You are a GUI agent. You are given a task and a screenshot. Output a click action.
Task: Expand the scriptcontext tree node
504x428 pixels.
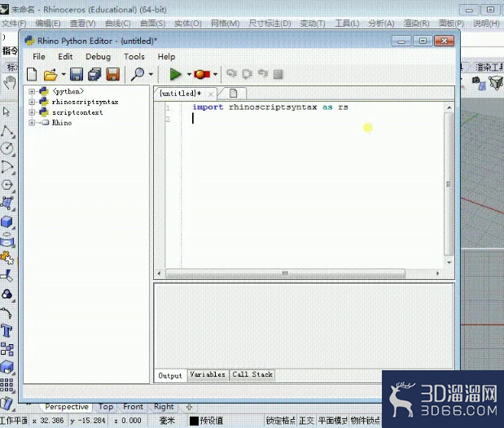click(x=32, y=113)
